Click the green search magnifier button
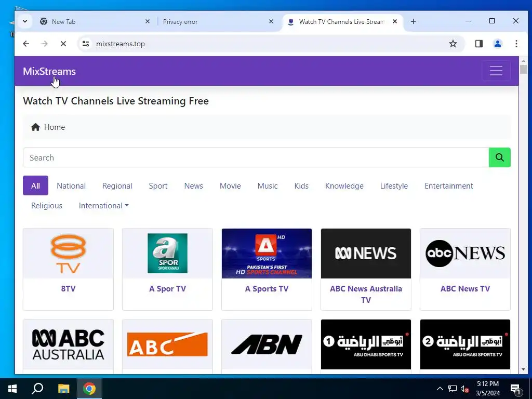The image size is (532, 399). (499, 157)
